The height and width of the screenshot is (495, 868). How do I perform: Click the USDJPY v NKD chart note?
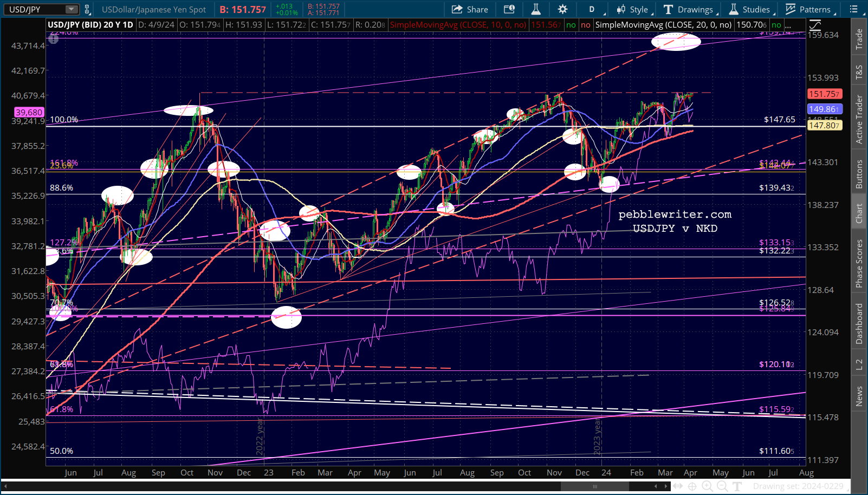point(675,229)
